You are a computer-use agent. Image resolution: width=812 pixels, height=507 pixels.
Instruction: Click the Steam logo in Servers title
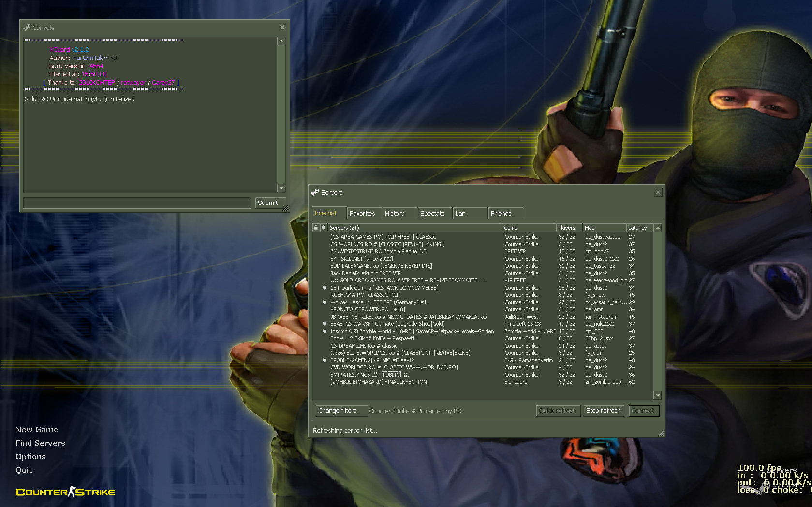pos(315,192)
